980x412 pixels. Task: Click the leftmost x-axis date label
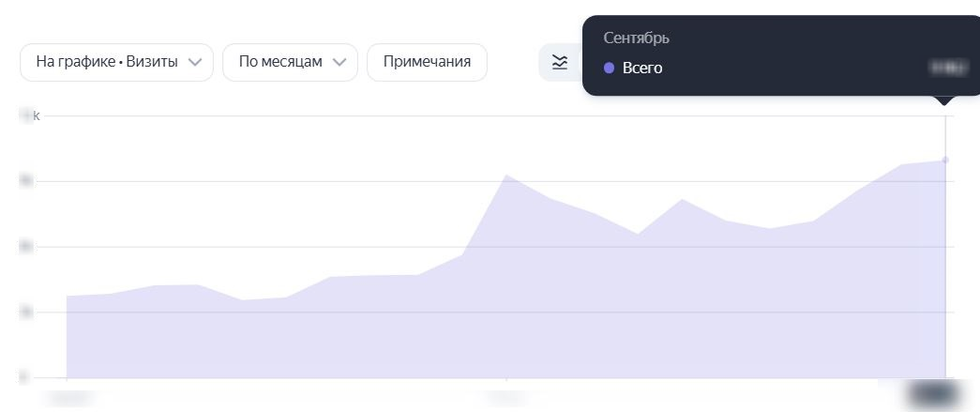pos(68,397)
